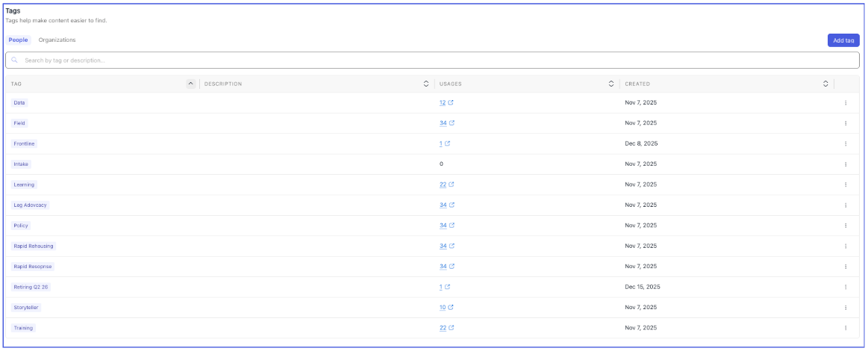The width and height of the screenshot is (868, 351).
Task: Select the People tab
Action: 18,40
